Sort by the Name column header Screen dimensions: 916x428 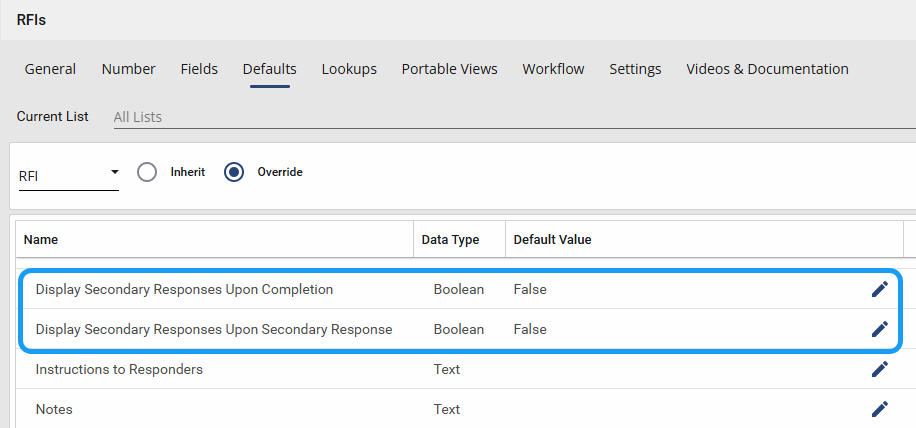click(x=41, y=240)
